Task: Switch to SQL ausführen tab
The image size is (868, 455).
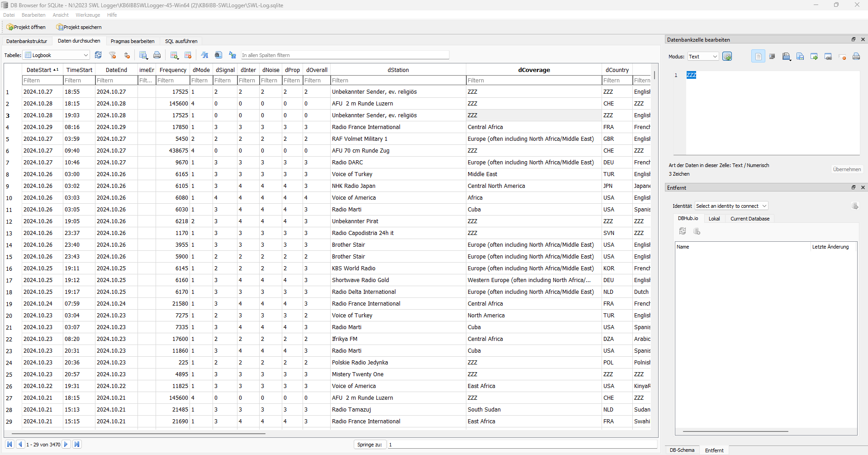Action: (x=181, y=41)
